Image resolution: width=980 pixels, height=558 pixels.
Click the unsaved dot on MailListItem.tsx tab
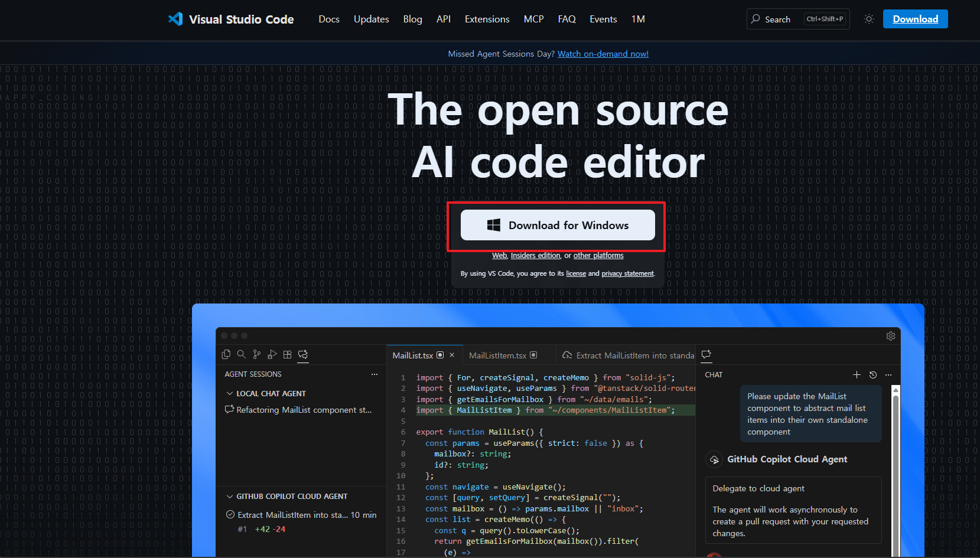pyautogui.click(x=533, y=355)
